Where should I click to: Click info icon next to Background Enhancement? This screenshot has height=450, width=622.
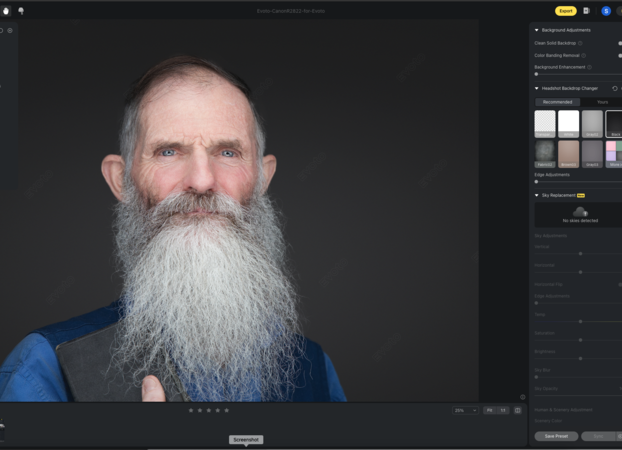pos(589,67)
